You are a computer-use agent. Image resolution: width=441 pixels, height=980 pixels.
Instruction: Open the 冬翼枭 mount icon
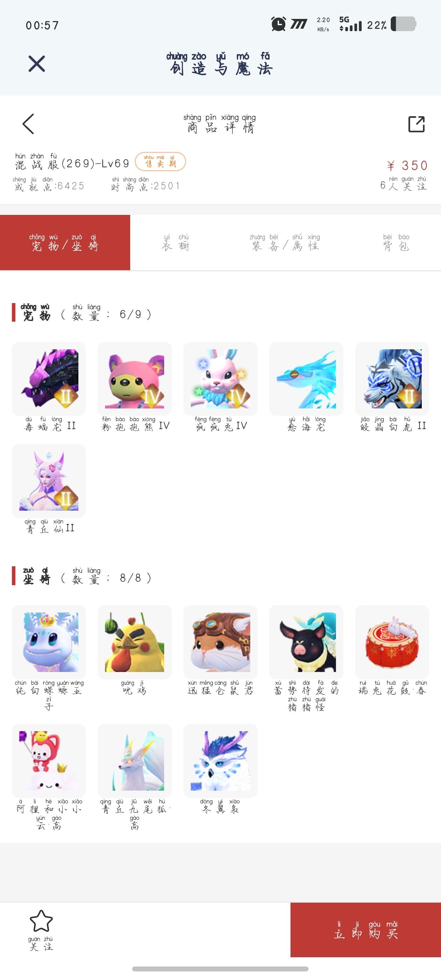pyautogui.click(x=220, y=761)
